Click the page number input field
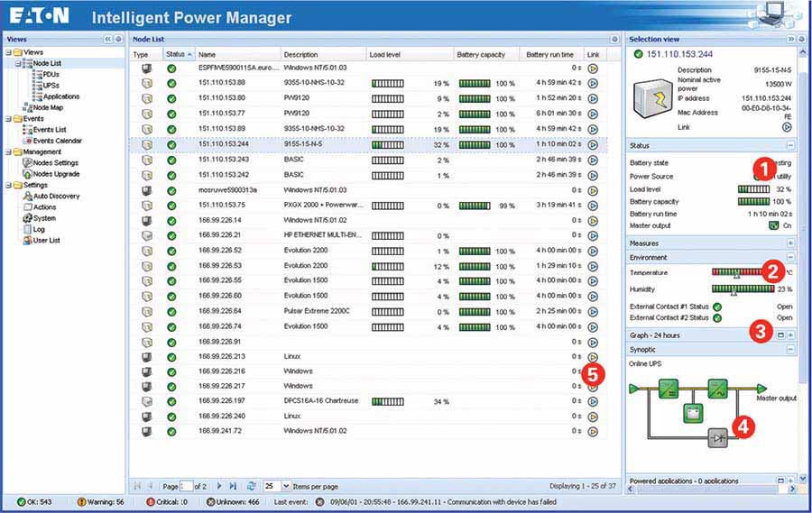812x513 pixels. pyautogui.click(x=185, y=486)
